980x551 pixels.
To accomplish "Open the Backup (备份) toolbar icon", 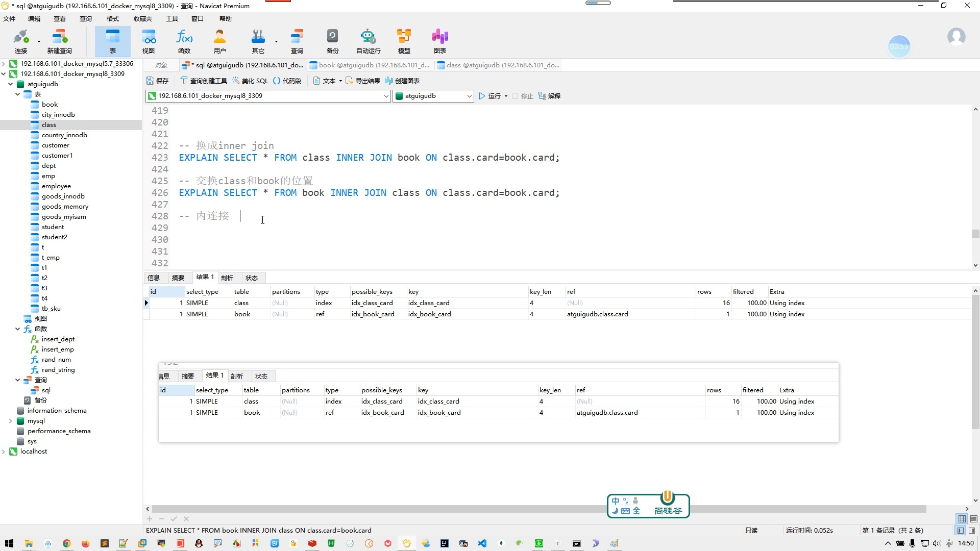I will coord(333,41).
